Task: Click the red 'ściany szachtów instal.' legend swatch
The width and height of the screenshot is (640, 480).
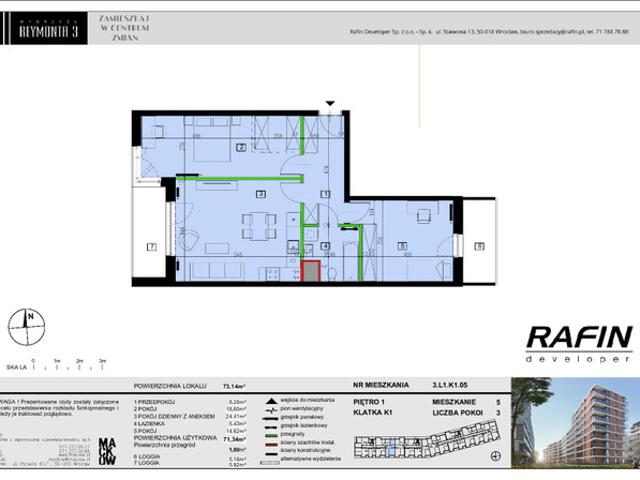Action: (271, 444)
